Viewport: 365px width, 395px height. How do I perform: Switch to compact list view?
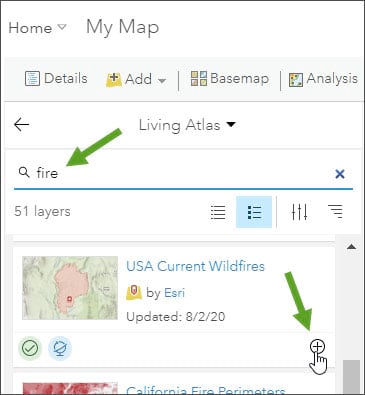coord(218,212)
